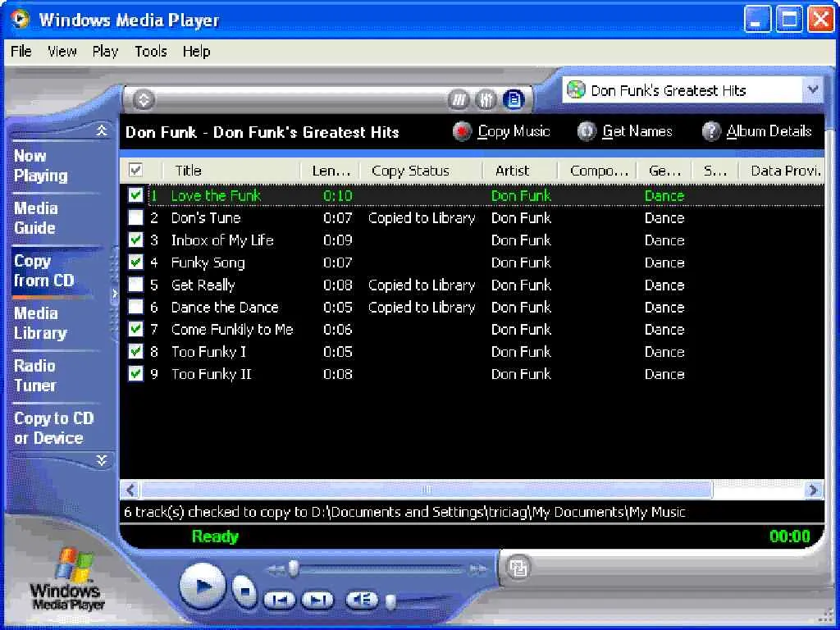Viewport: 840px width, 630px height.
Task: Click the Copy Music link text
Action: point(514,131)
